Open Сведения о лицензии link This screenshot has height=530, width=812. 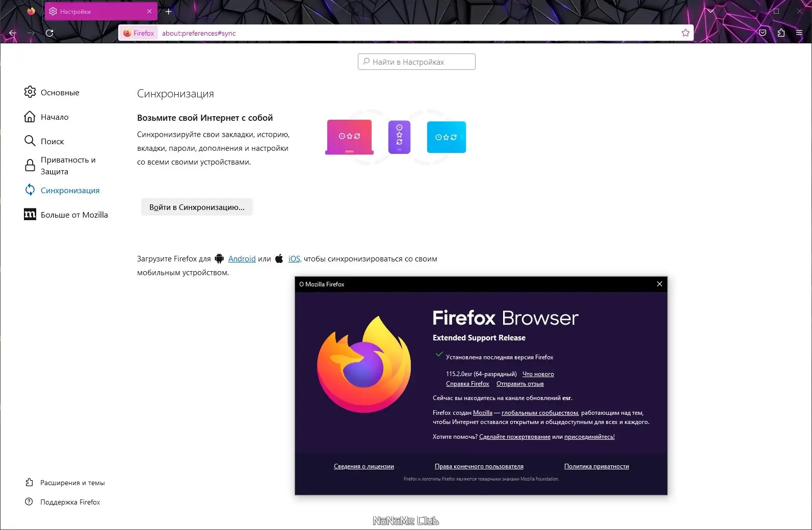[364, 466]
